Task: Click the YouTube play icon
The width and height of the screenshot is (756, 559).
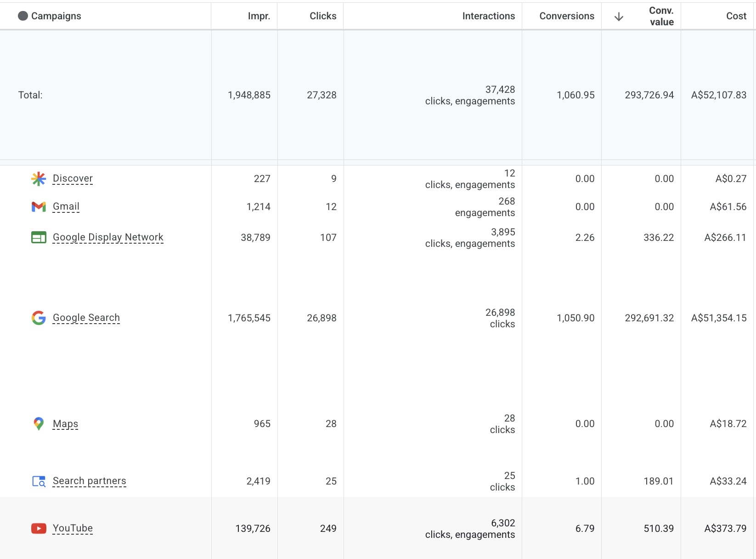Action: tap(39, 529)
